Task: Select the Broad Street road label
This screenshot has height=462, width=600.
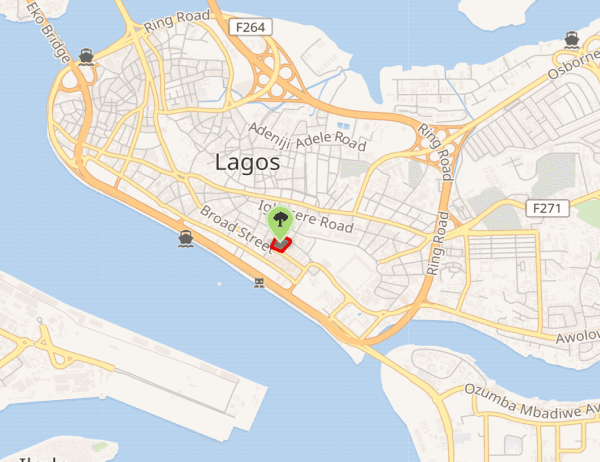Action: [x=236, y=228]
